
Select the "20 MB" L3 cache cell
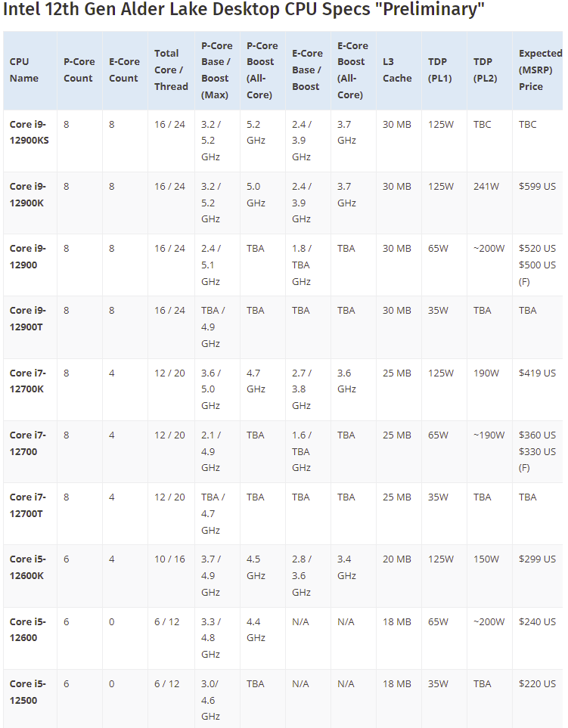(x=397, y=559)
